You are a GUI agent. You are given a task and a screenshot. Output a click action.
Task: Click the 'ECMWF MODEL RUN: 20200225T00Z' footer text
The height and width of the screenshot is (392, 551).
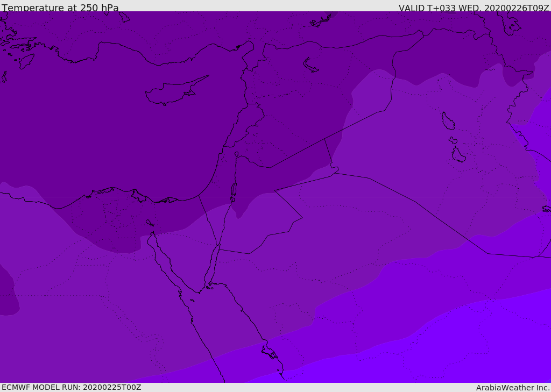tap(72, 387)
